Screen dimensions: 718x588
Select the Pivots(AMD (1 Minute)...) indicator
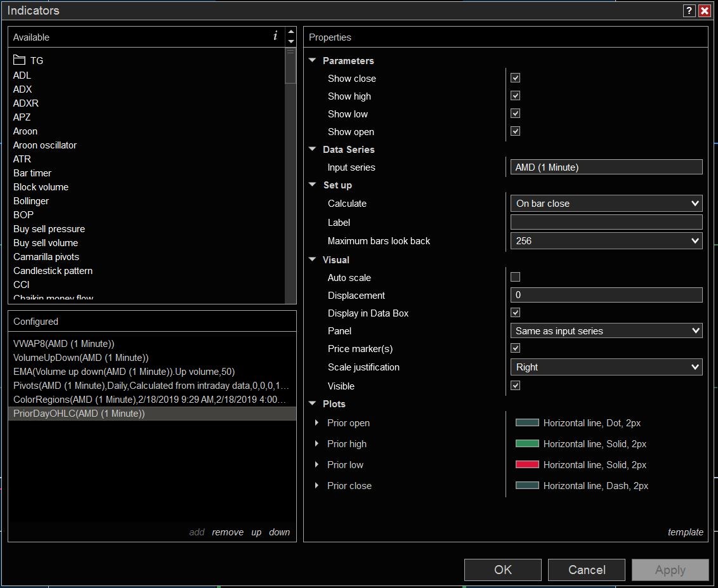[x=151, y=386]
